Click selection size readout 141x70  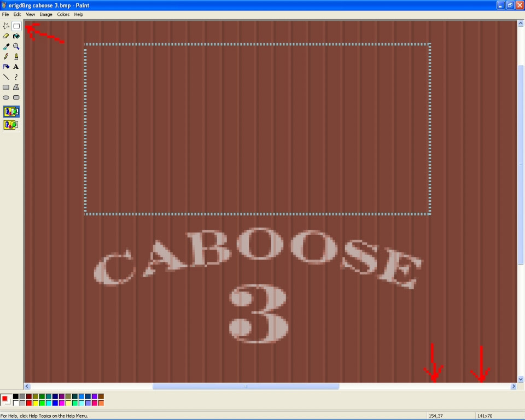[x=485, y=416]
